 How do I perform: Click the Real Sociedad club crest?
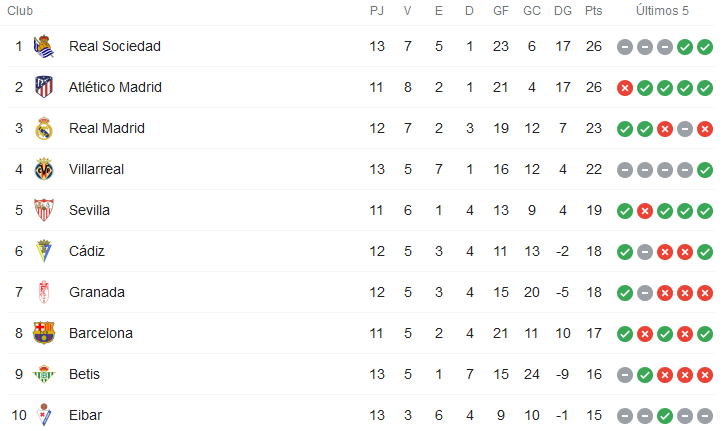[44, 46]
